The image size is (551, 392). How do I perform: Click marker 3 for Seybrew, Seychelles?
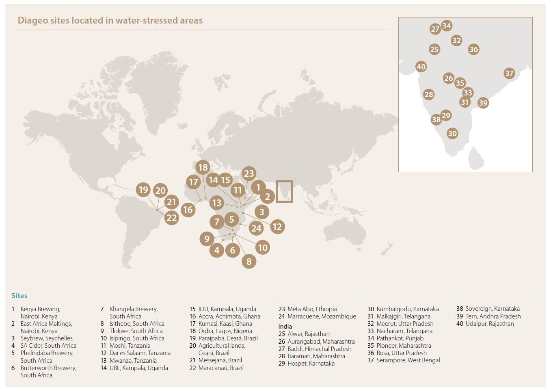262,212
